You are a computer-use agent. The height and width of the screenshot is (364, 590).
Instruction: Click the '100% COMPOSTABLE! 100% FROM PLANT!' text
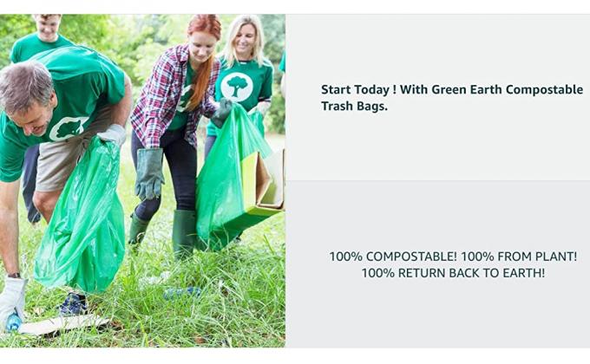point(453,257)
